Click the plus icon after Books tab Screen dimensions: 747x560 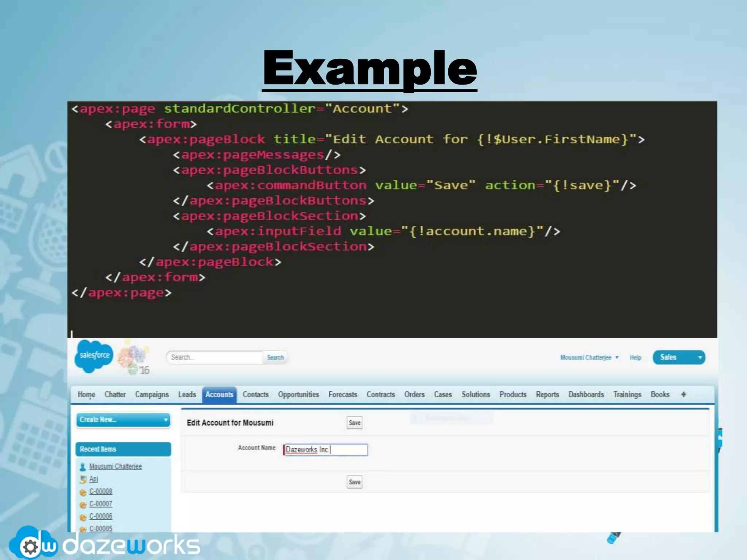pyautogui.click(x=684, y=394)
